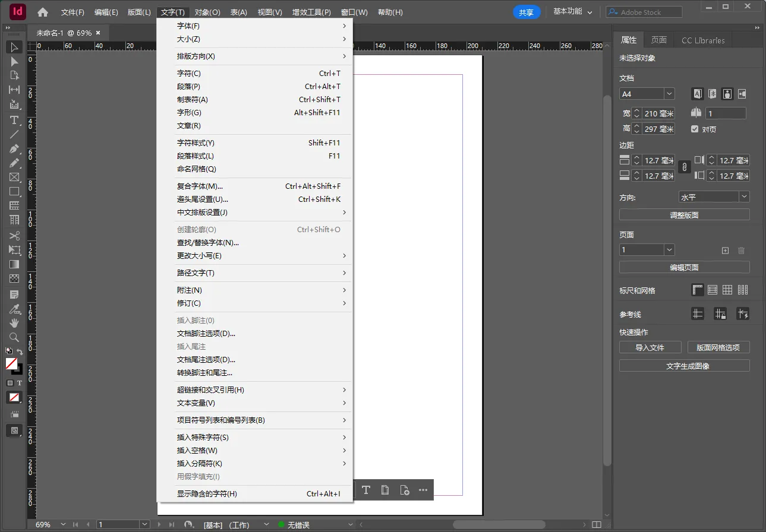Click the 宽 width input field
Screen dimensions: 766x532
click(659, 113)
